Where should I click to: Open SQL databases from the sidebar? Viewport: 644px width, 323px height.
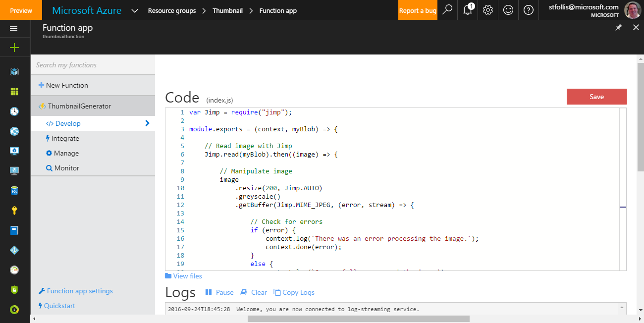point(14,191)
